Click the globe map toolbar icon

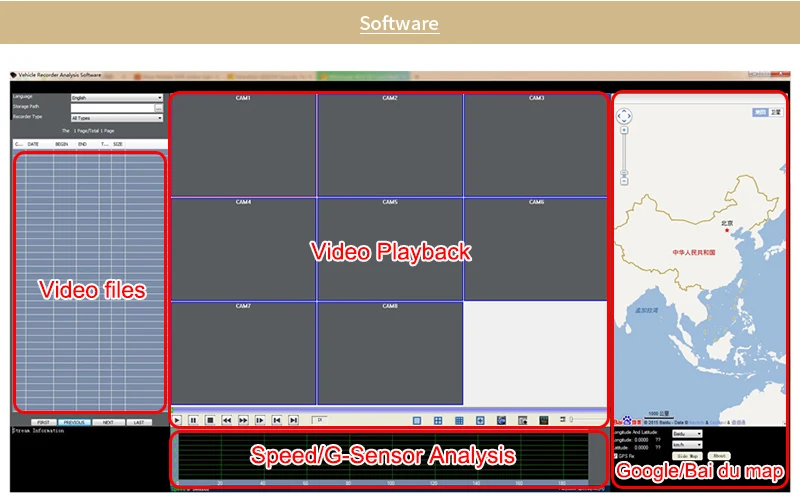(502, 420)
